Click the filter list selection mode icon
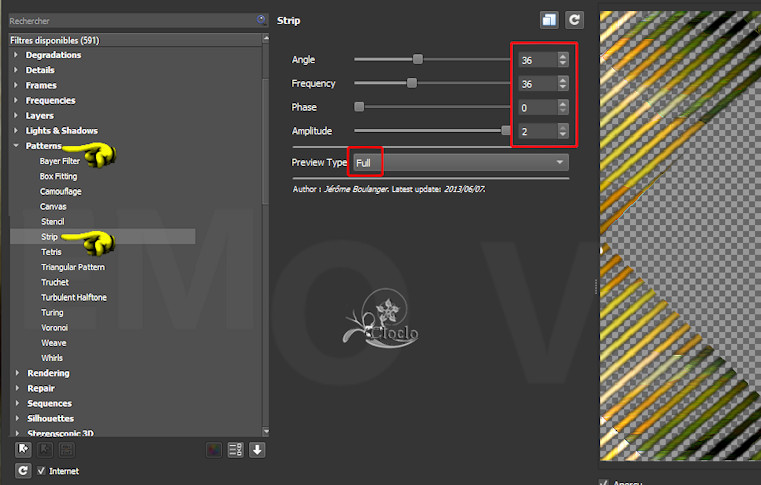 tap(235, 450)
